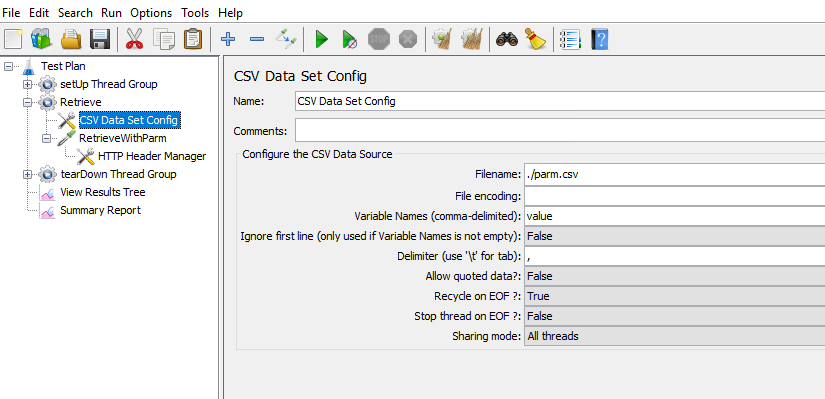Open the Options menu
Screen dimensions: 825x399
151,13
